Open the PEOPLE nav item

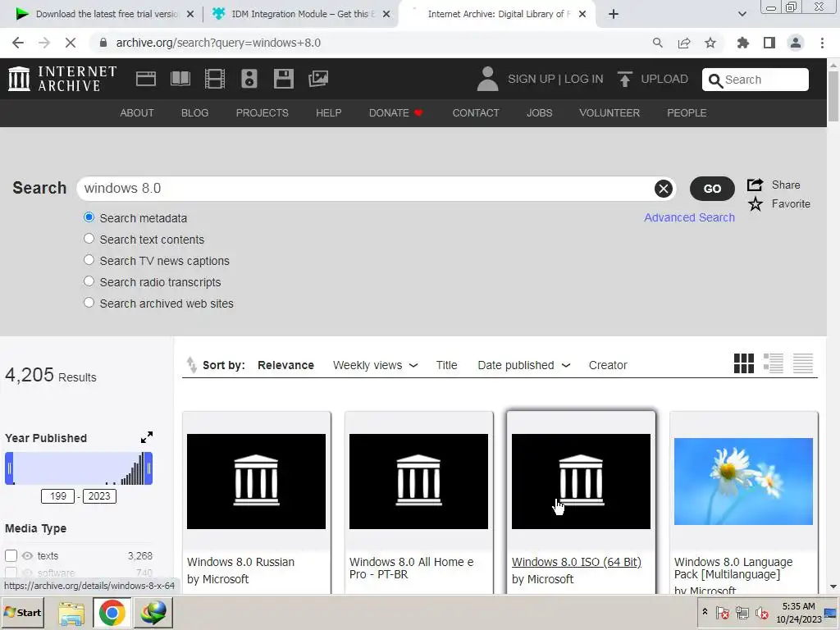coord(687,113)
